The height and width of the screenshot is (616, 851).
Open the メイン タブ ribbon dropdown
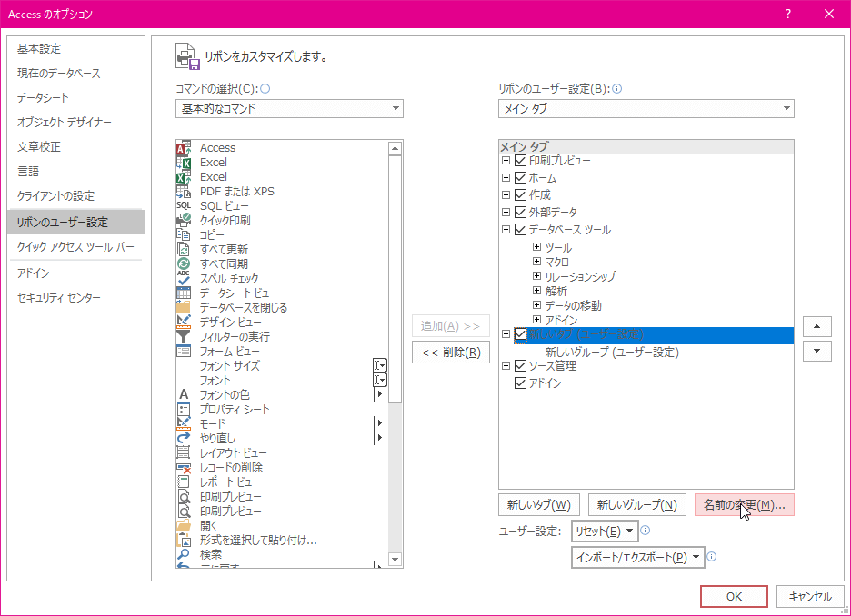click(x=646, y=108)
